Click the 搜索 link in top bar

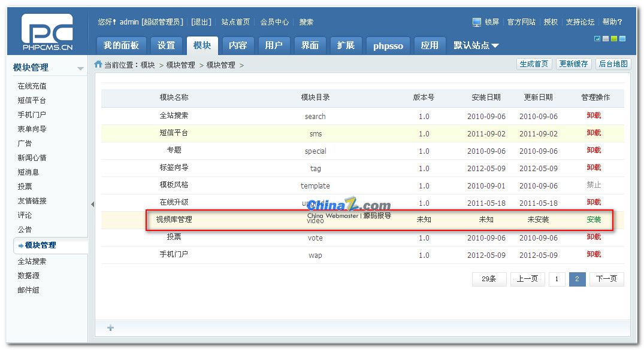(306, 22)
